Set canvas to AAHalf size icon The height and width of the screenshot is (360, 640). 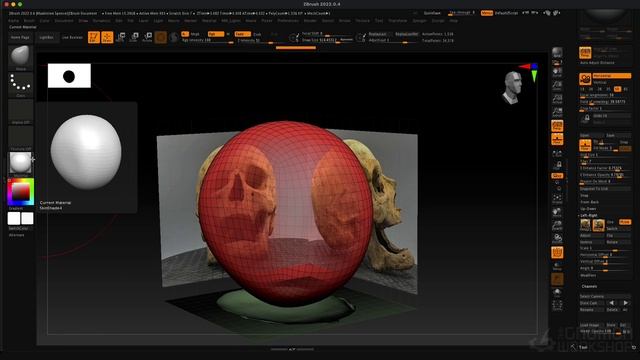click(x=557, y=112)
